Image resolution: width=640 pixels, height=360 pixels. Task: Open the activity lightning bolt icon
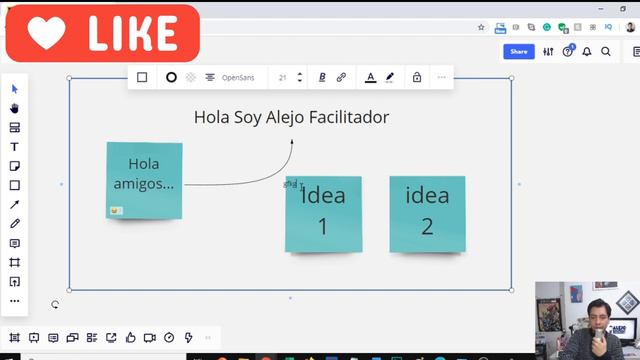point(189,338)
